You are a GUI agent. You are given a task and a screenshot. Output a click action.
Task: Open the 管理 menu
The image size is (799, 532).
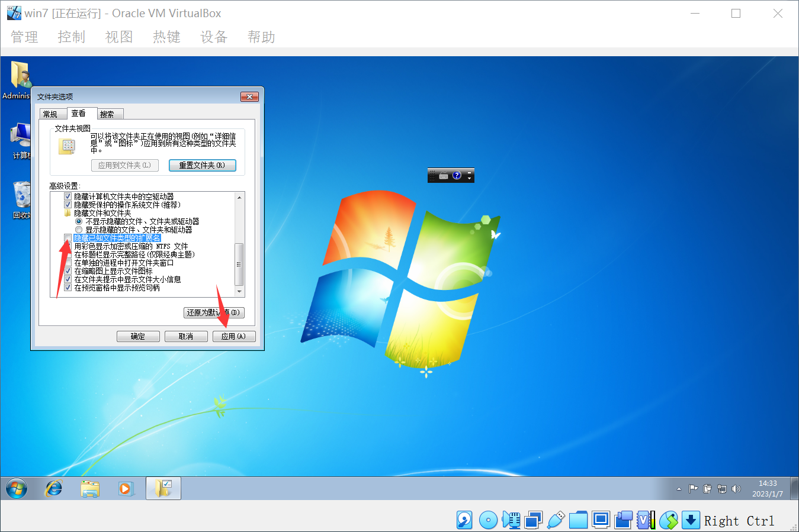tap(24, 37)
